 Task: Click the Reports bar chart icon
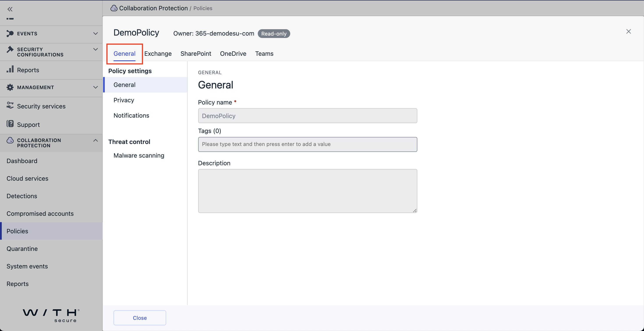point(10,69)
